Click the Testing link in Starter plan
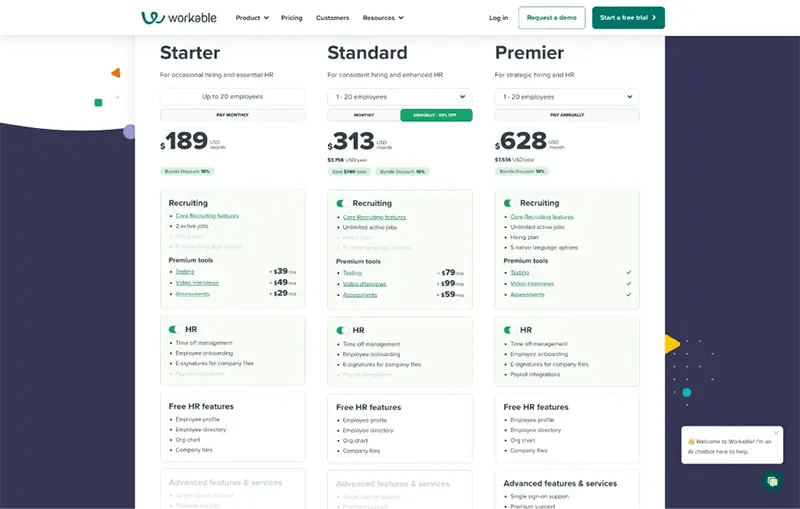Screen dimensions: 800x509 [185, 272]
